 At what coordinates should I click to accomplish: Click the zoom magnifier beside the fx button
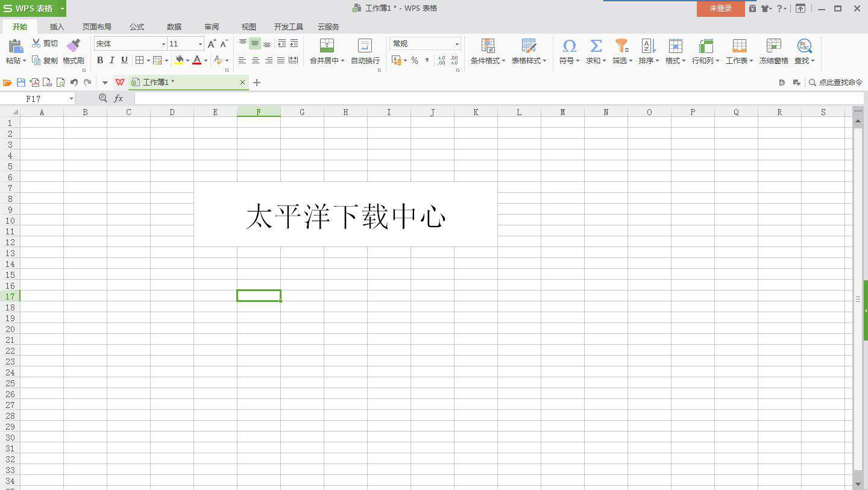tap(103, 98)
